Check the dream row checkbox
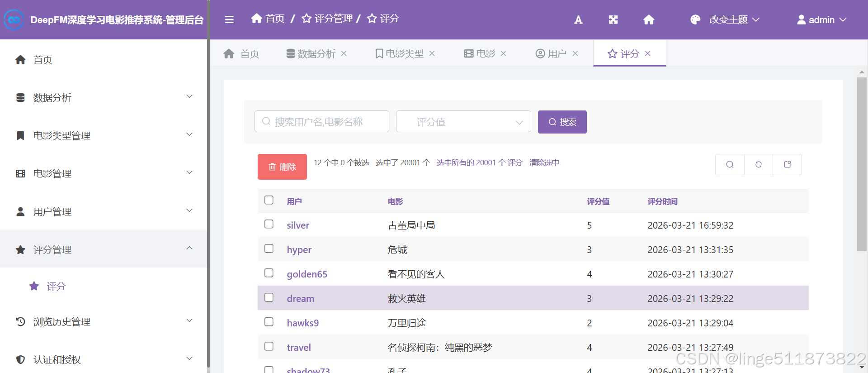Screen dimensions: 868x373 [269, 297]
